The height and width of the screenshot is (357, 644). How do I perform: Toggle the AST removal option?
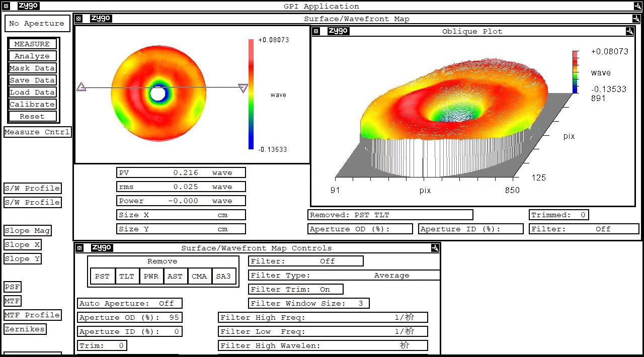click(175, 276)
